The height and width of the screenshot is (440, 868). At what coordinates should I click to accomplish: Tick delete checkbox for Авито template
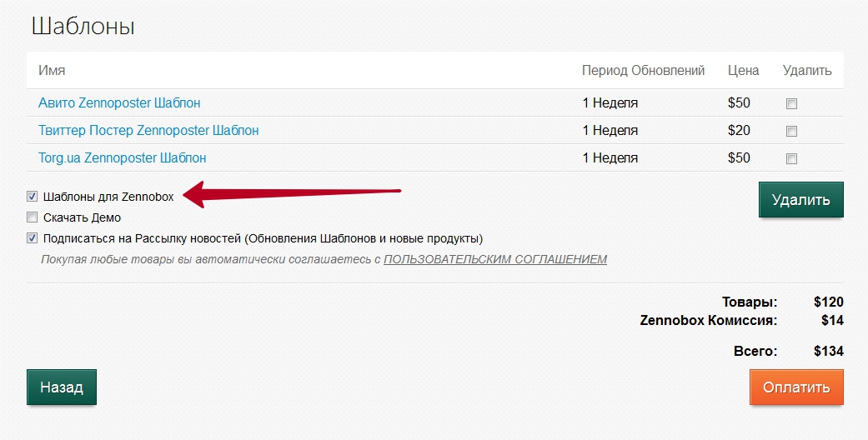pyautogui.click(x=791, y=103)
